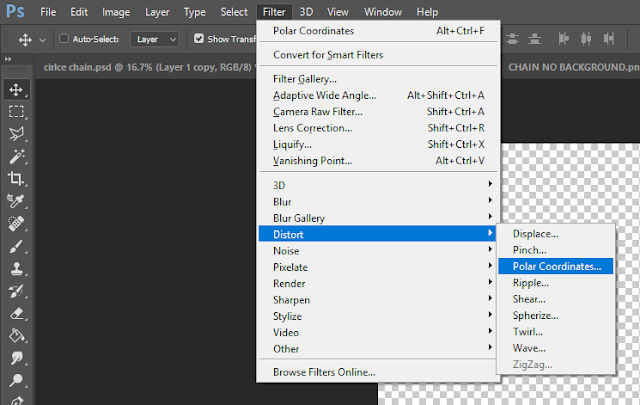Viewport: 640px width, 405px height.
Task: Expand the Stylize filter submenu
Action: (378, 316)
